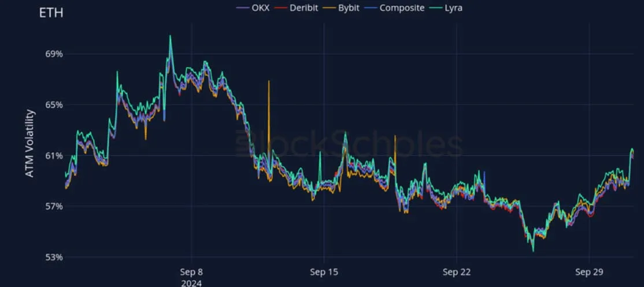
Task: Click the ATM Volatility axis label
Action: [x=29, y=143]
